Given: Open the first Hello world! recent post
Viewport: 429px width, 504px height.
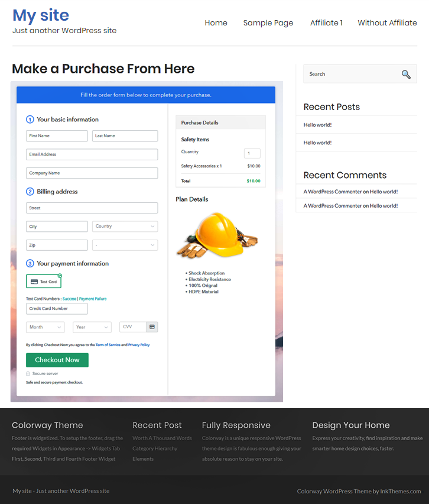Looking at the screenshot, I should [x=317, y=125].
